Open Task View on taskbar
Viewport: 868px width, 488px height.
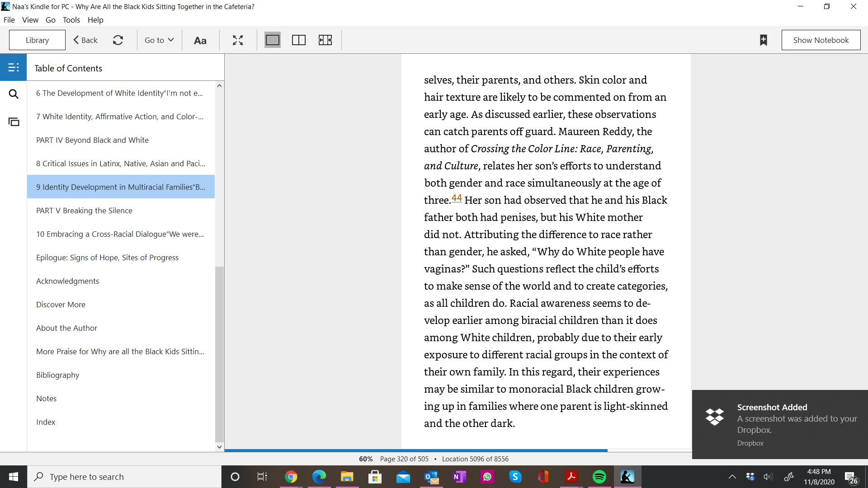point(262,477)
